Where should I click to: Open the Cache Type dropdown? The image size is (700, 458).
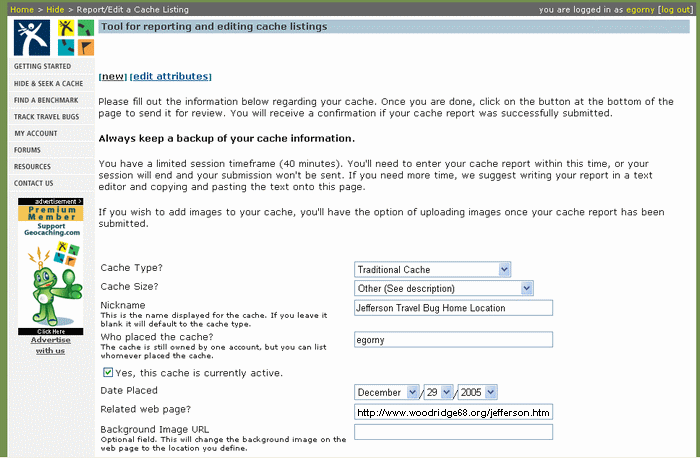(432, 270)
